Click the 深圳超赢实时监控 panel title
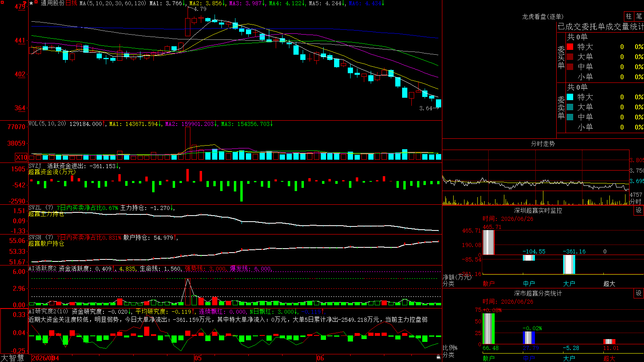 pos(538,210)
